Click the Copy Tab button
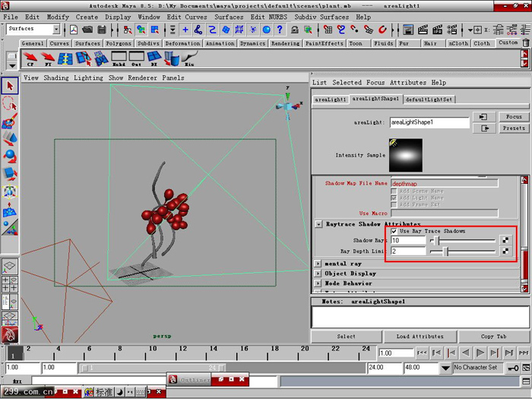Image resolution: width=532 pixels, height=399 pixels. click(x=494, y=337)
